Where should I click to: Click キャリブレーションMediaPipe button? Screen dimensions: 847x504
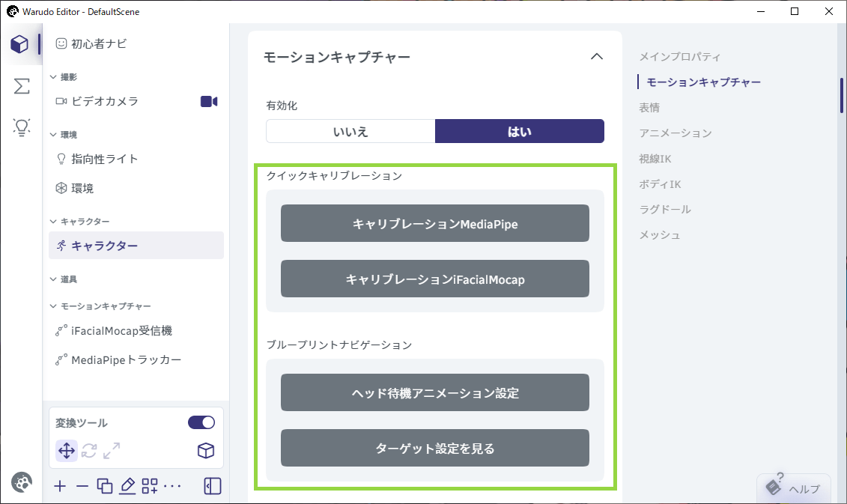point(435,223)
